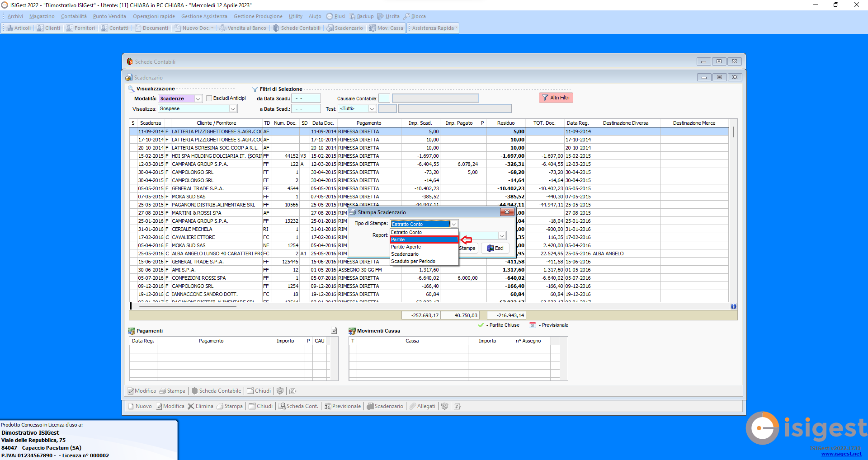Click the blue info icon below the grid

pyautogui.click(x=734, y=306)
